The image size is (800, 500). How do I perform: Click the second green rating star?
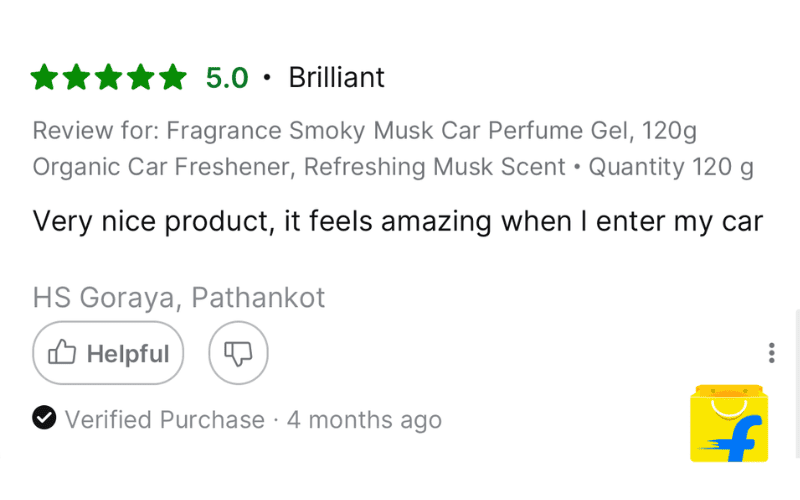[77, 77]
